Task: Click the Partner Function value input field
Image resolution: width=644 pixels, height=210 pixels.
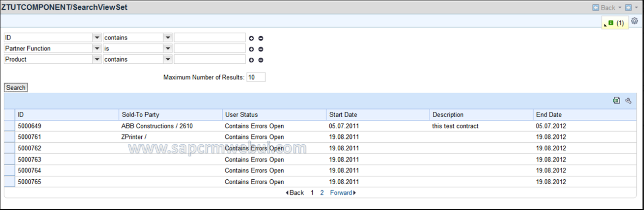Action: point(210,48)
